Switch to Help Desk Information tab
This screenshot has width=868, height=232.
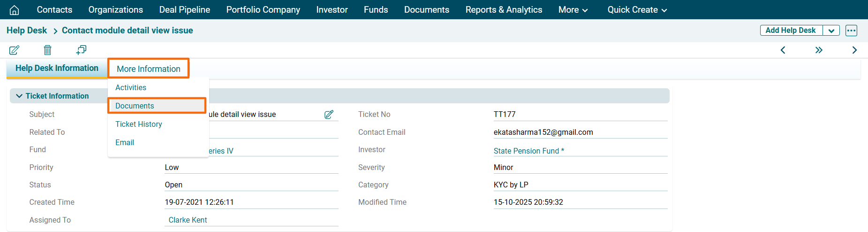pyautogui.click(x=57, y=68)
